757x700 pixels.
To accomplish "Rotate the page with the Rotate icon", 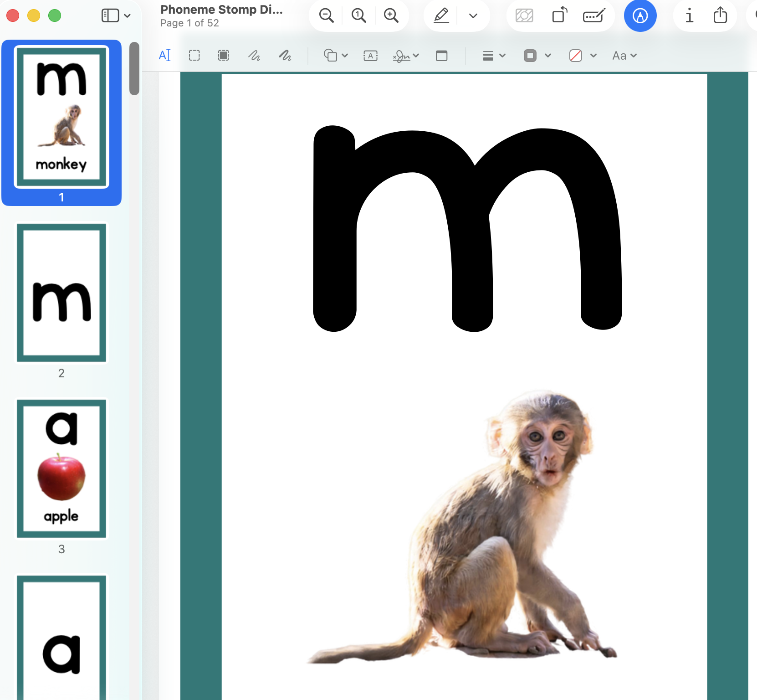I will [x=559, y=15].
